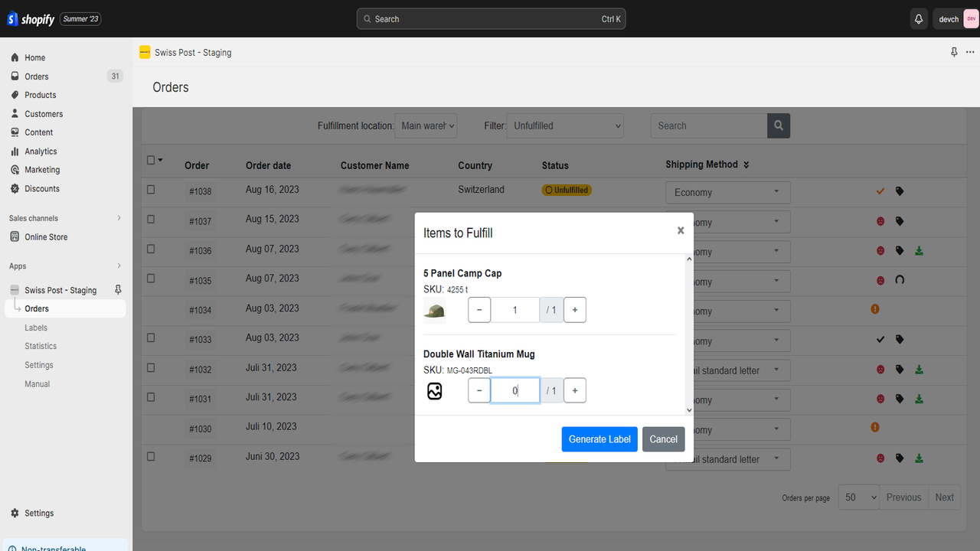Viewport: 980px width, 551px height.
Task: Select checkbox for order #1029
Action: pyautogui.click(x=151, y=456)
